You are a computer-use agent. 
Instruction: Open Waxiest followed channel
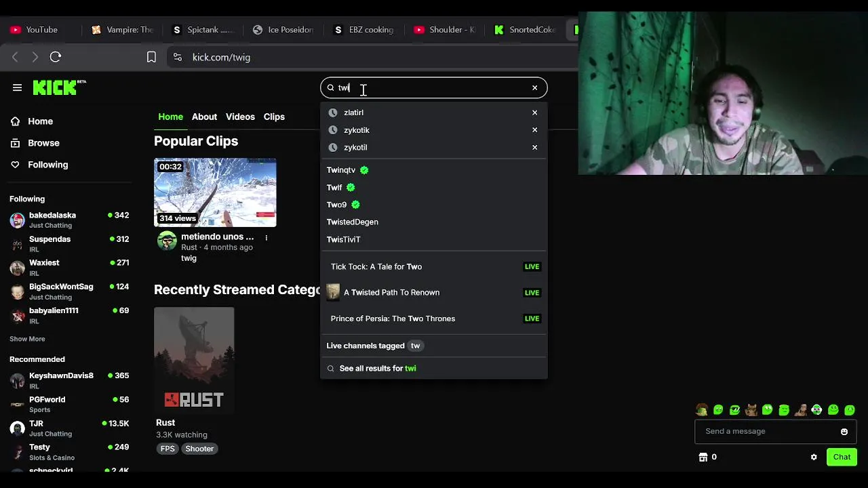[x=69, y=268]
